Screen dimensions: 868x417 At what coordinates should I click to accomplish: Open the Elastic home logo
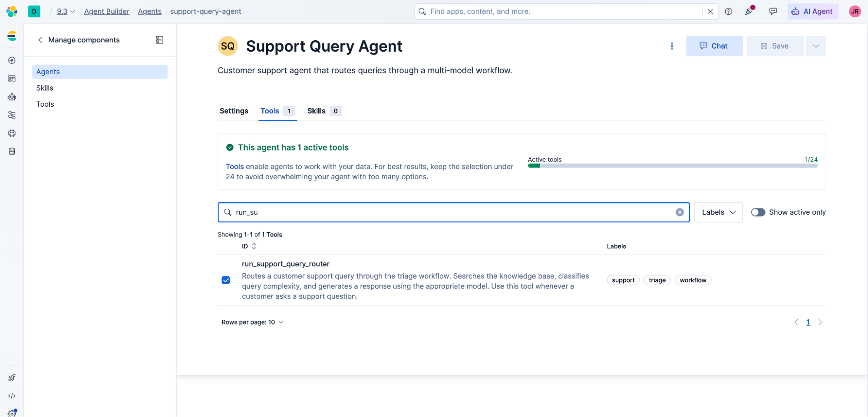[x=12, y=11]
